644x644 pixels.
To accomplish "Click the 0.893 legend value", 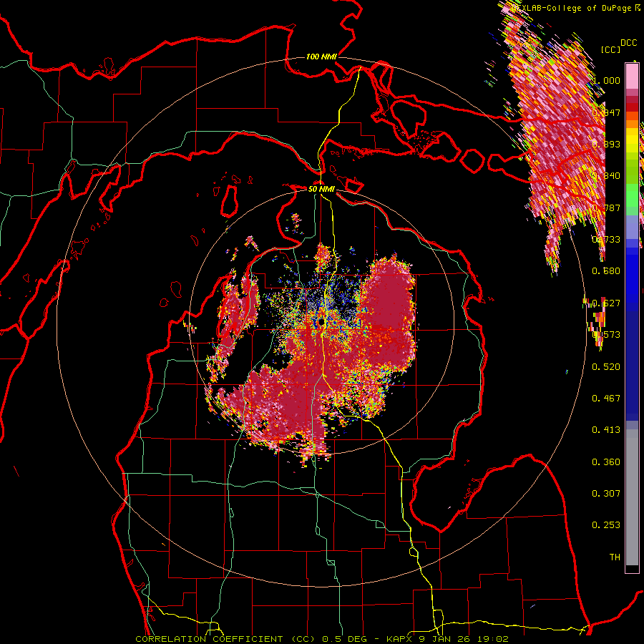I will pyautogui.click(x=606, y=144).
